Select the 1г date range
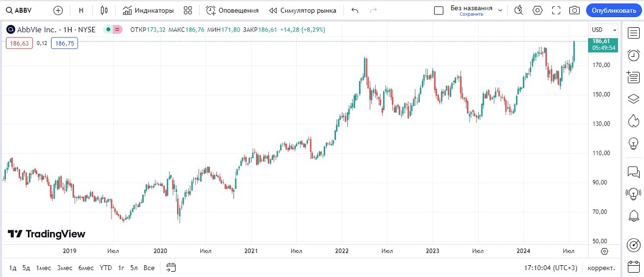This screenshot has width=644, height=277. click(x=121, y=267)
